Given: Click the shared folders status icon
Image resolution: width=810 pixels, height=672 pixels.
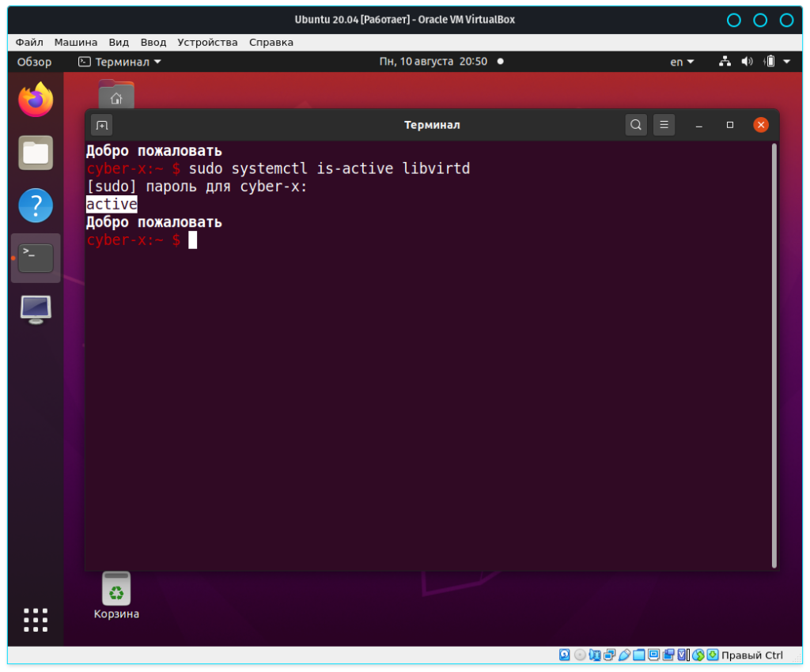Looking at the screenshot, I should pyautogui.click(x=639, y=655).
